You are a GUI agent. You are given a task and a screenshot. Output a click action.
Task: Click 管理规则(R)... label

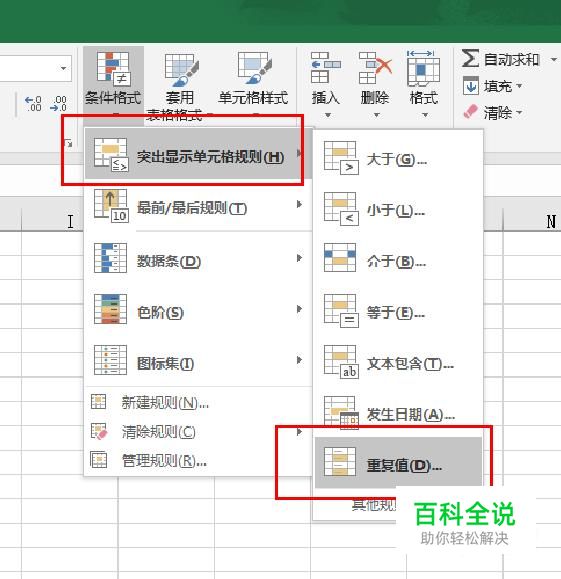coord(164,461)
